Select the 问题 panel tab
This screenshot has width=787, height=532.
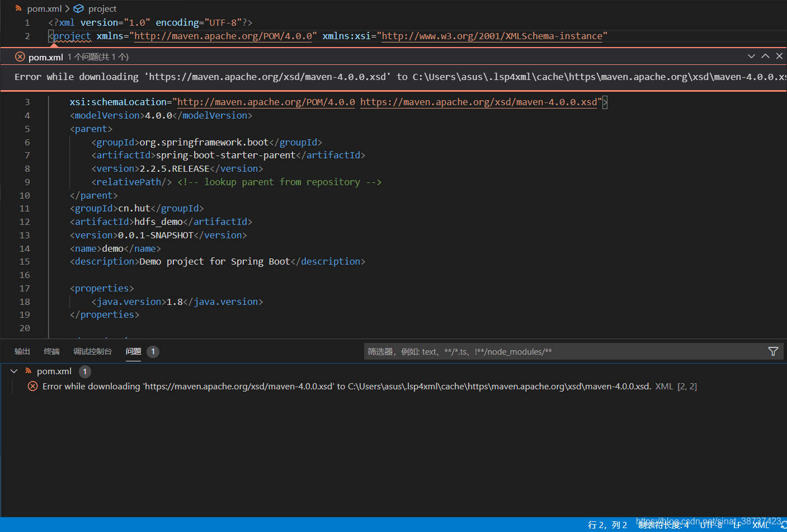pos(133,351)
